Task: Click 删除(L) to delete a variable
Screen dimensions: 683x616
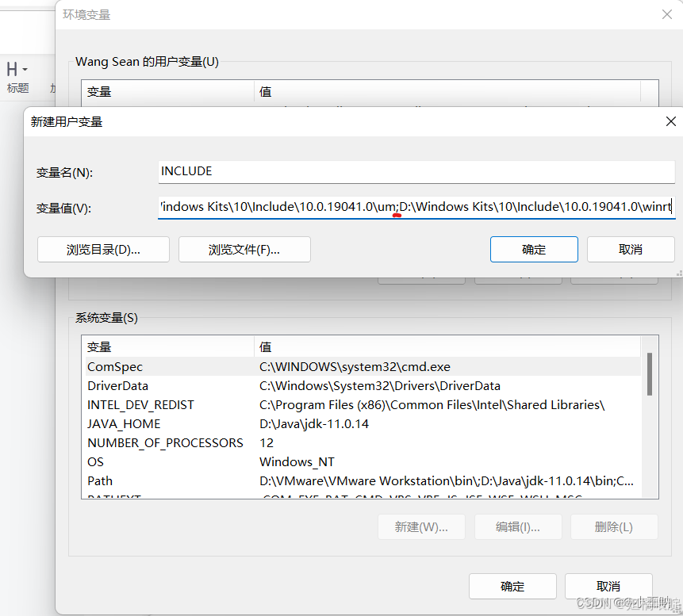Action: (x=614, y=526)
